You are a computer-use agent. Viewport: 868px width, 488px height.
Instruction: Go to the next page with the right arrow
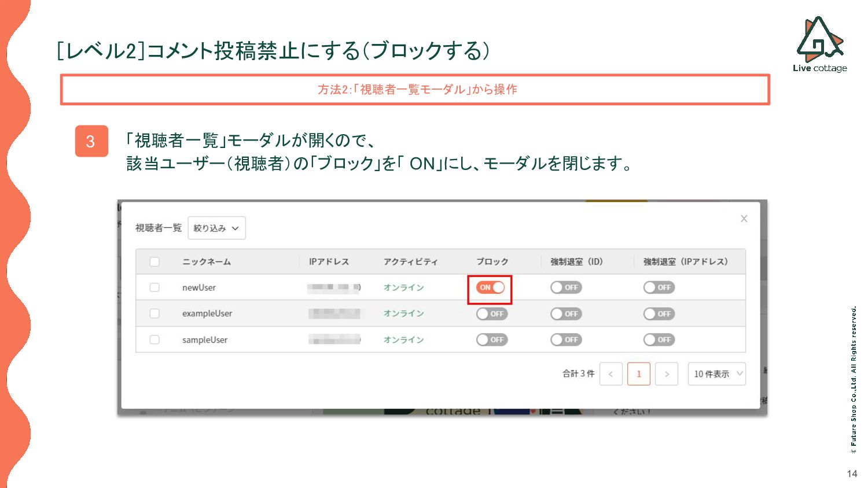point(667,374)
